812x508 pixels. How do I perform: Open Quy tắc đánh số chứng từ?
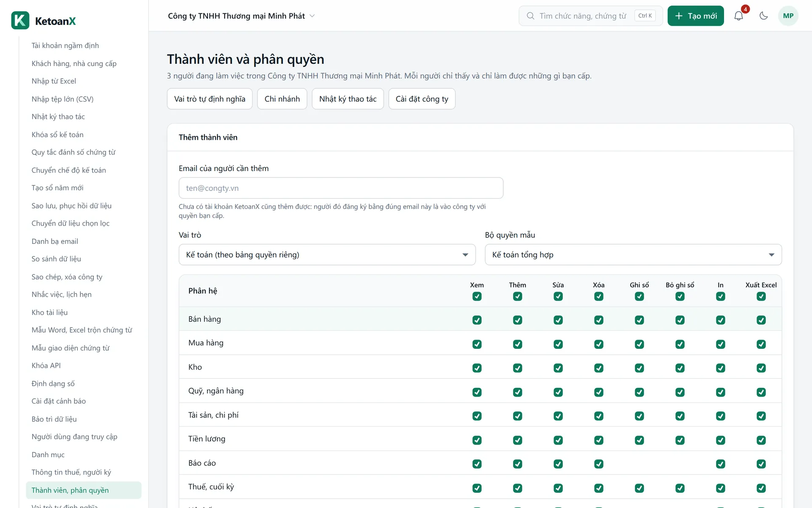74,152
